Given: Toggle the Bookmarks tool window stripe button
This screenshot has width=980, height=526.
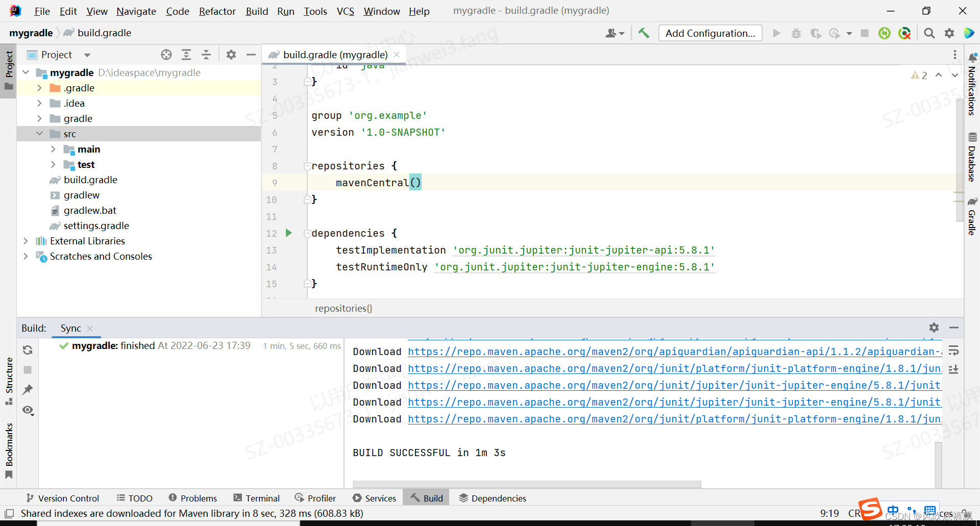Looking at the screenshot, I should point(9,450).
